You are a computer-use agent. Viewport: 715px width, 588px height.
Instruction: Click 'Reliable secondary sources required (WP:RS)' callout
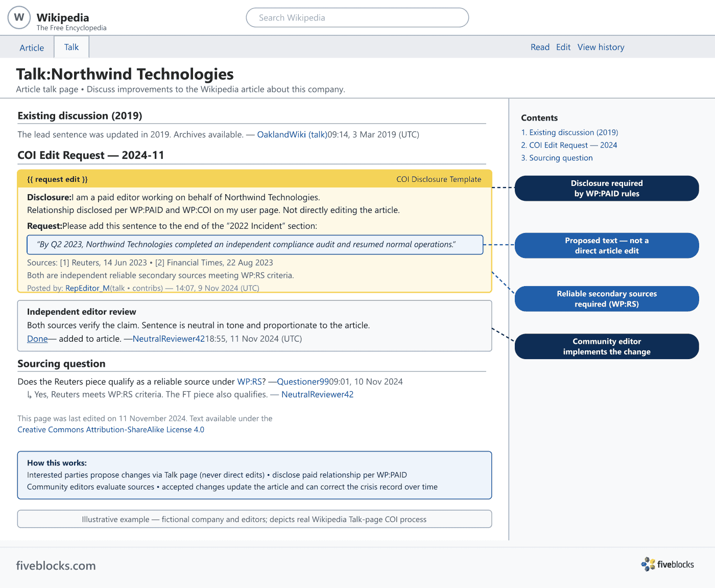coord(607,299)
